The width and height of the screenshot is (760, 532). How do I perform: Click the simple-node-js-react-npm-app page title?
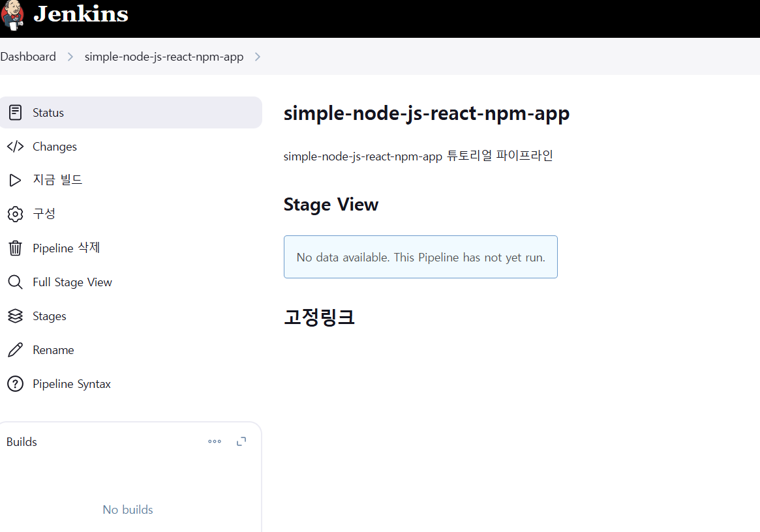427,113
